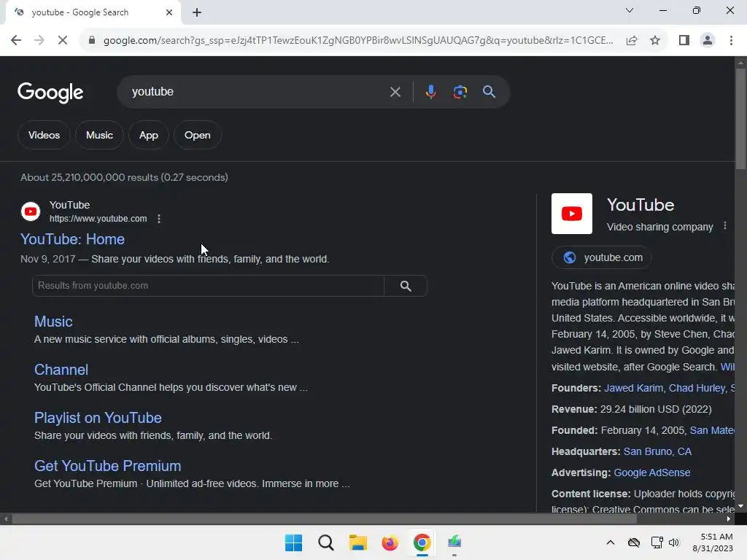
Task: Filter results by Videos
Action: click(x=44, y=135)
